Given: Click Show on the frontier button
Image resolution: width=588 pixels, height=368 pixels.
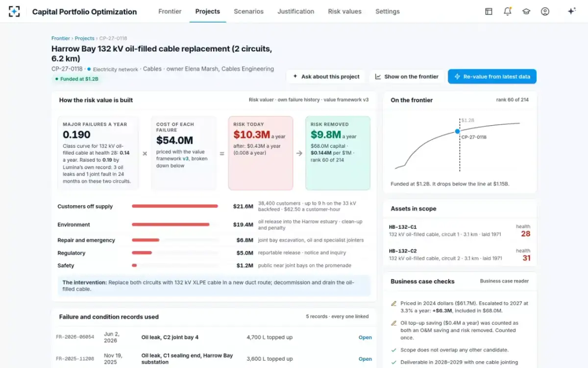Looking at the screenshot, I should pos(407,77).
